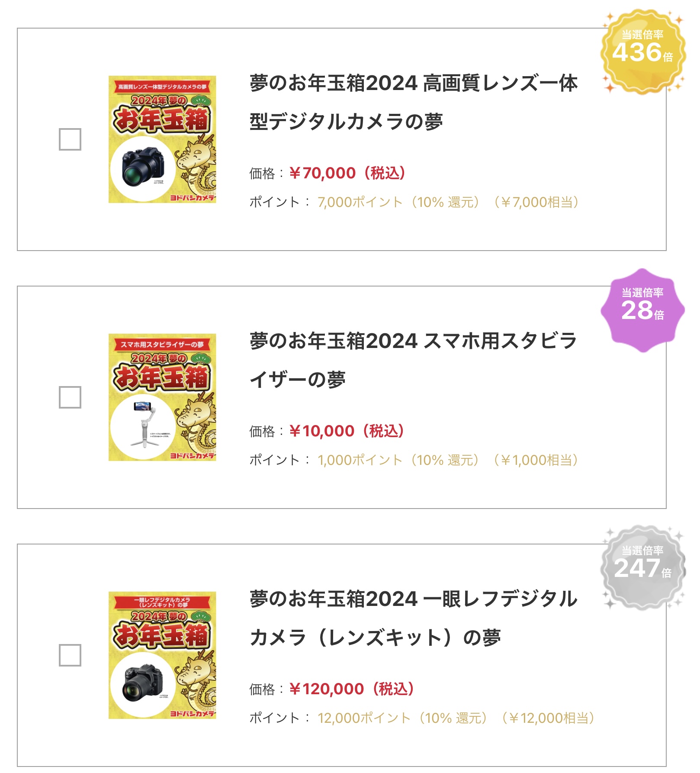Open 夢のお年玉箱2024 一眼レフデジタルカメラ title
Viewport: 700px width, 773px height.
click(x=413, y=618)
